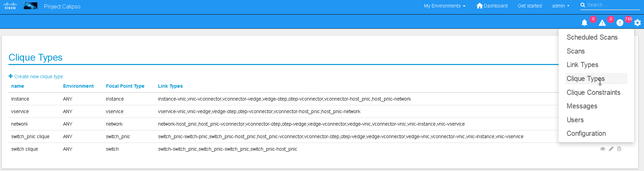Click the triangle warnings icon
644x171 pixels.
pyautogui.click(x=602, y=23)
